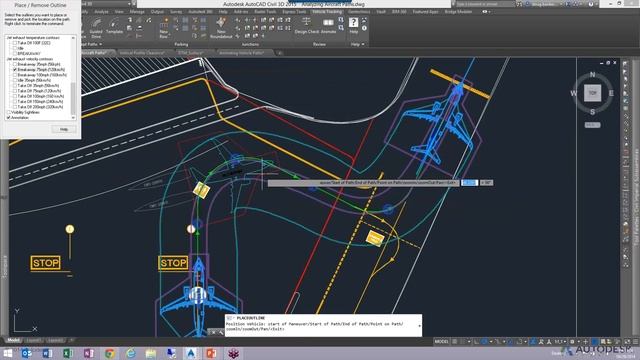Click the ViewCube West compass letter
This screenshot has width=640, height=360.
573,93
